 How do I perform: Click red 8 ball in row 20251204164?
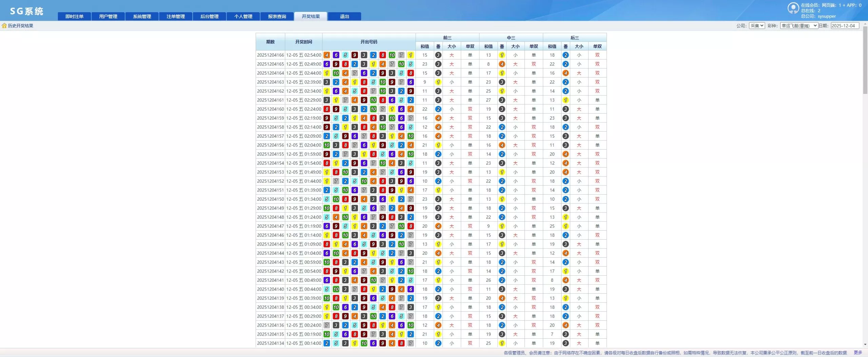pyautogui.click(x=410, y=73)
